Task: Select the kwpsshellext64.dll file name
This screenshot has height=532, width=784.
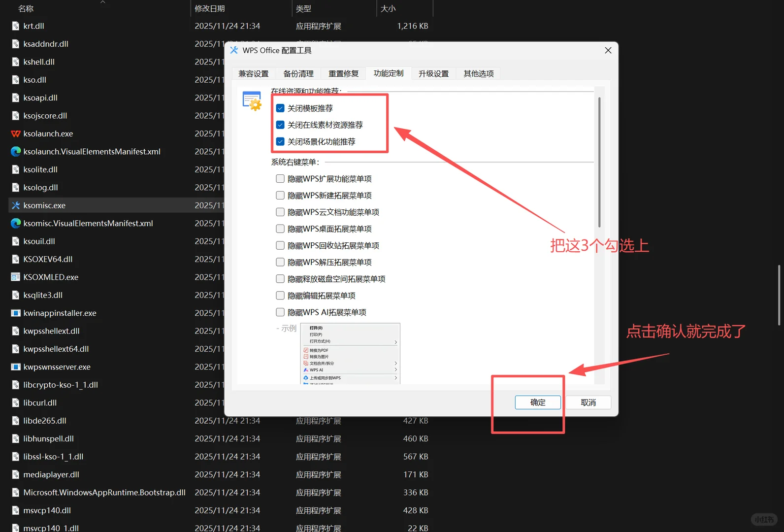Action: pyautogui.click(x=56, y=349)
